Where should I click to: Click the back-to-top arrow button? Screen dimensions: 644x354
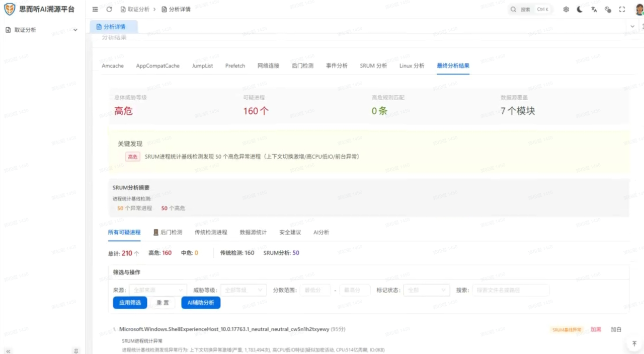pos(634,343)
